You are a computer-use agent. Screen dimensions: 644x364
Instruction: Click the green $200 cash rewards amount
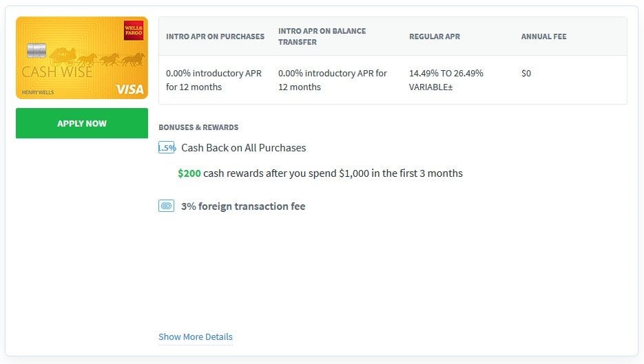click(189, 173)
